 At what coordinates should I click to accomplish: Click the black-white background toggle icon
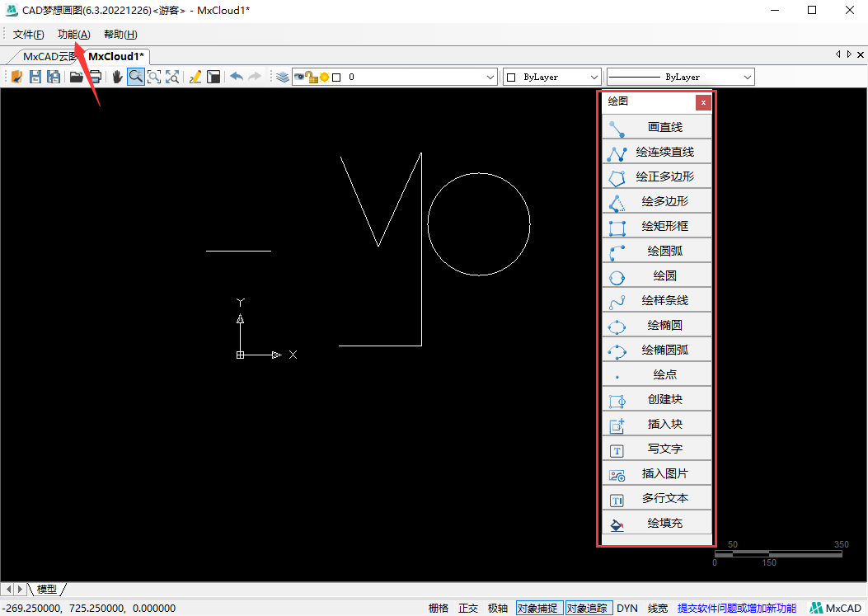213,77
